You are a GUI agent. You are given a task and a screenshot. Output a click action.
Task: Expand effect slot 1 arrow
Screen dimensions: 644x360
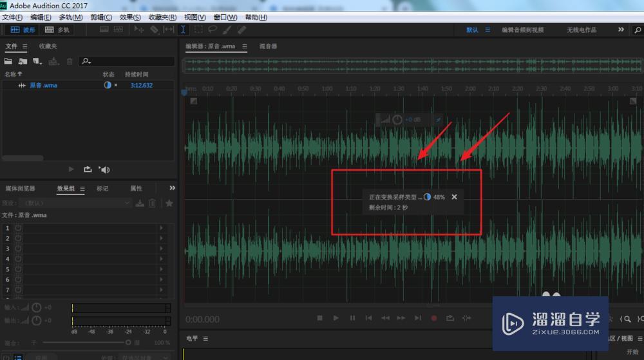(161, 228)
